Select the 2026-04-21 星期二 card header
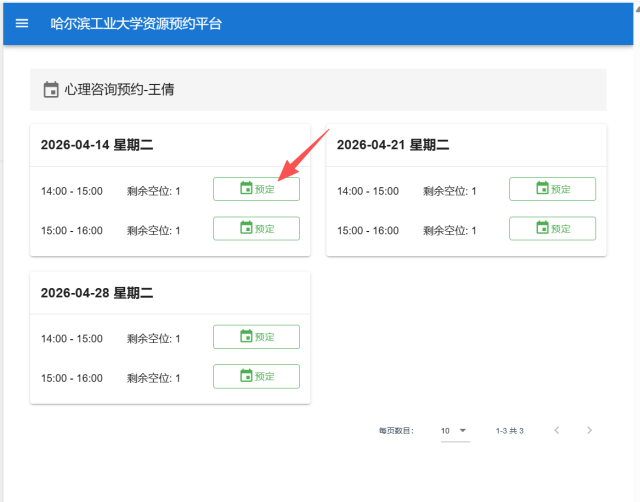This screenshot has width=640, height=502. [x=393, y=145]
